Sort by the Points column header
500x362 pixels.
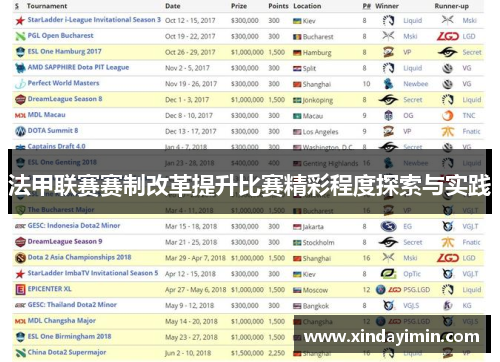click(x=278, y=6)
